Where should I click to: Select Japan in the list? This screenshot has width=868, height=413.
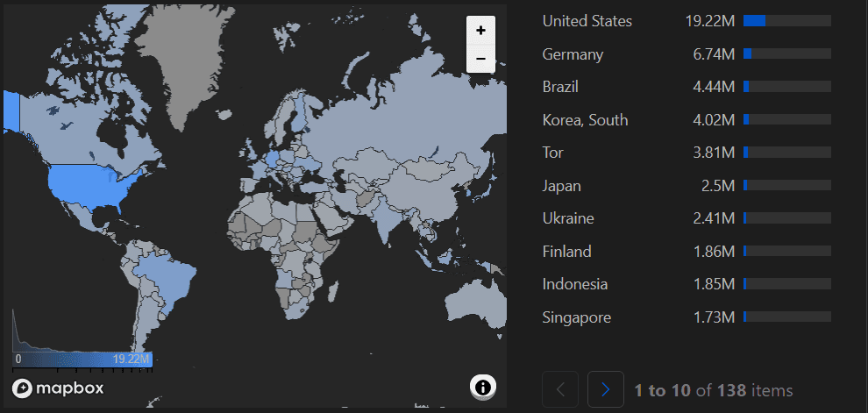coord(561,186)
